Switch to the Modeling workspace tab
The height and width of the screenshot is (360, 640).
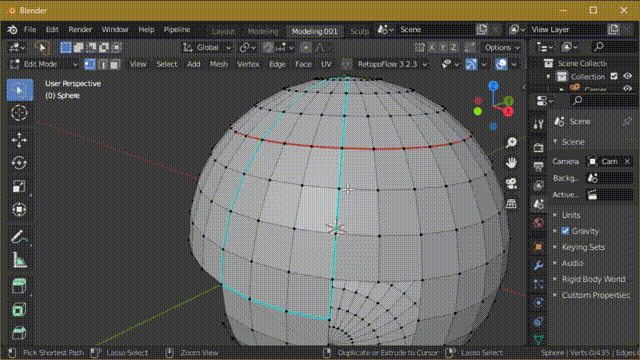pyautogui.click(x=263, y=31)
